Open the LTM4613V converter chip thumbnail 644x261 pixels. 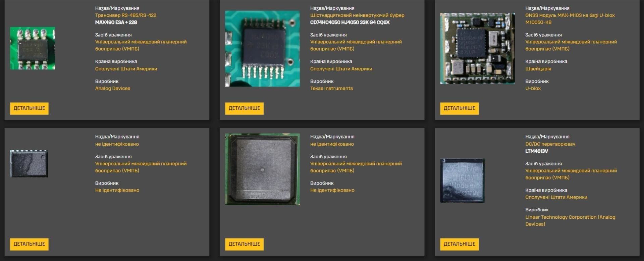tap(462, 180)
